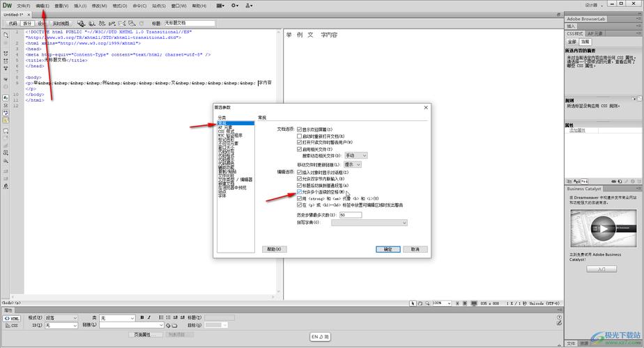Click the Italic I button in Properties
The width and height of the screenshot is (644, 348).
click(x=149, y=317)
